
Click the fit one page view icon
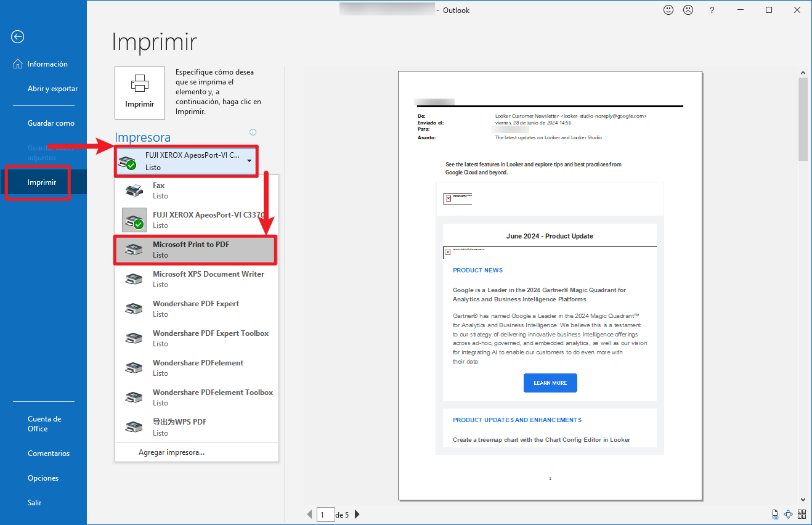click(x=788, y=515)
